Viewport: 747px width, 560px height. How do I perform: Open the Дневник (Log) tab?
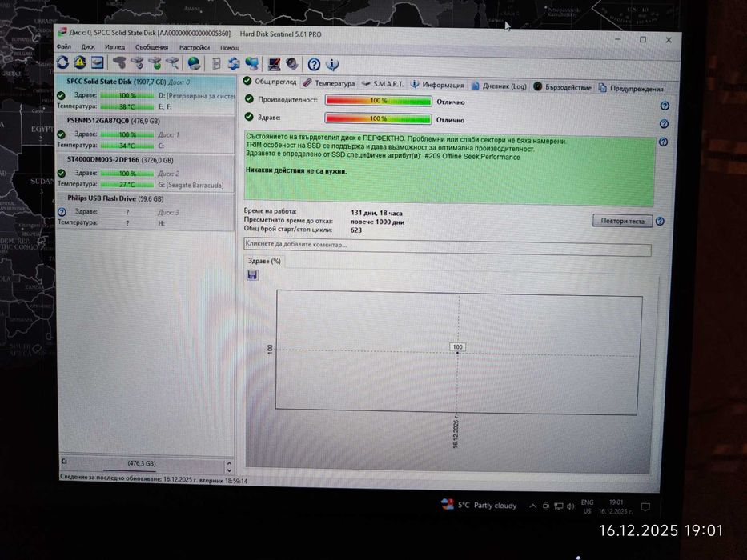(499, 86)
